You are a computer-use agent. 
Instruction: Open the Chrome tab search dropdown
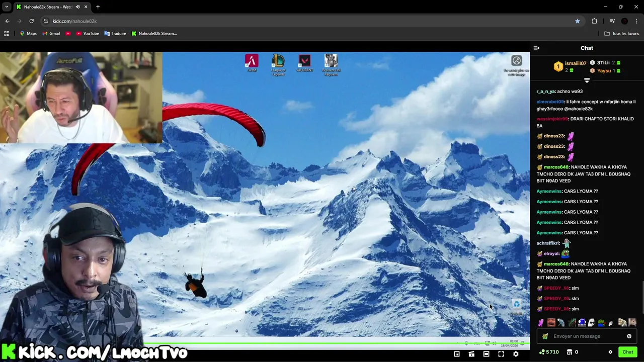click(x=7, y=7)
